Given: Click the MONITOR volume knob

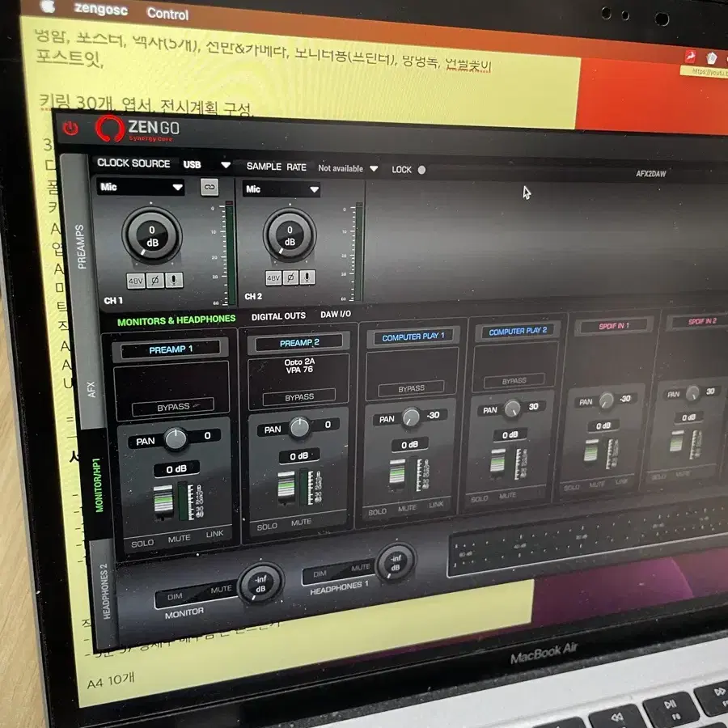Looking at the screenshot, I should [260, 583].
